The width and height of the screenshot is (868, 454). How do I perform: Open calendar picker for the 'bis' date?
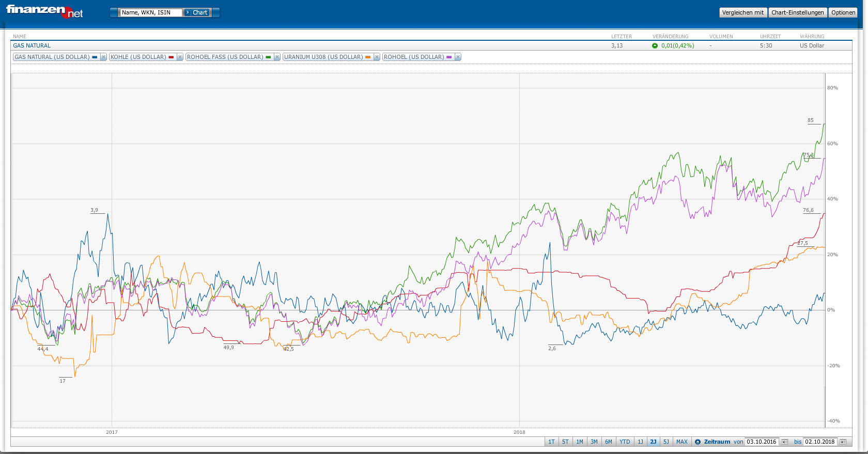[843, 442]
